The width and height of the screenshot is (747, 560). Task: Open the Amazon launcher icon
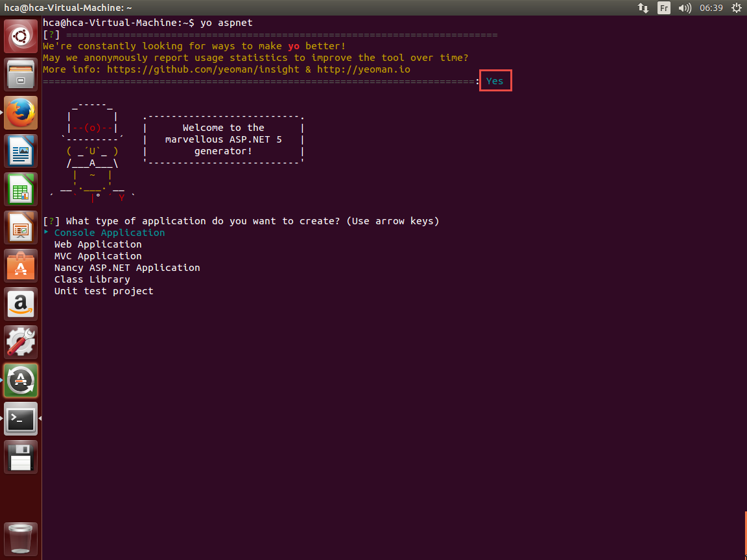pos(21,304)
